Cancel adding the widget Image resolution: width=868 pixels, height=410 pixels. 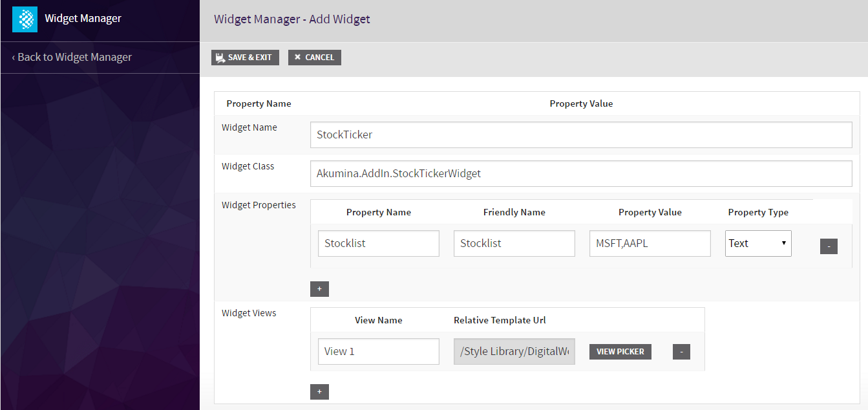314,58
